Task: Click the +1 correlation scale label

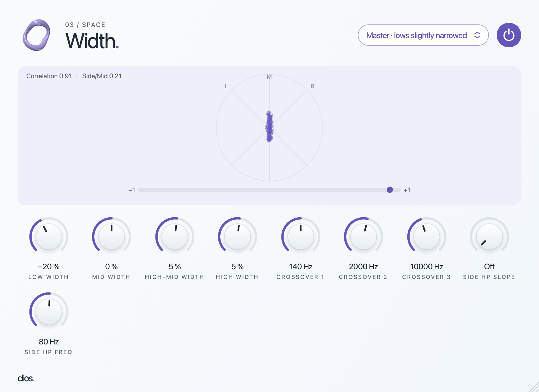Action: point(407,190)
